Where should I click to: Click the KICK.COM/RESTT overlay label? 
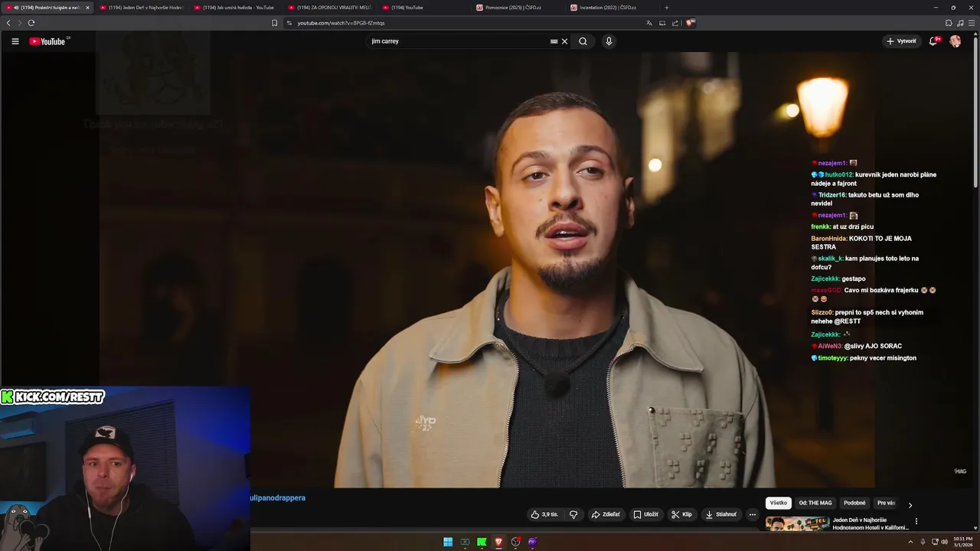point(53,397)
